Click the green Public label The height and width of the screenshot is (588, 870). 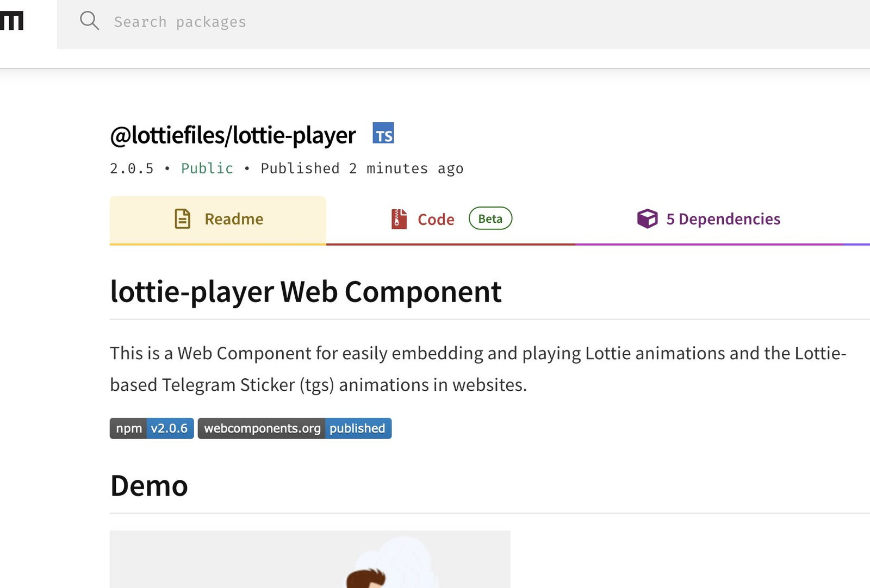pyautogui.click(x=207, y=168)
